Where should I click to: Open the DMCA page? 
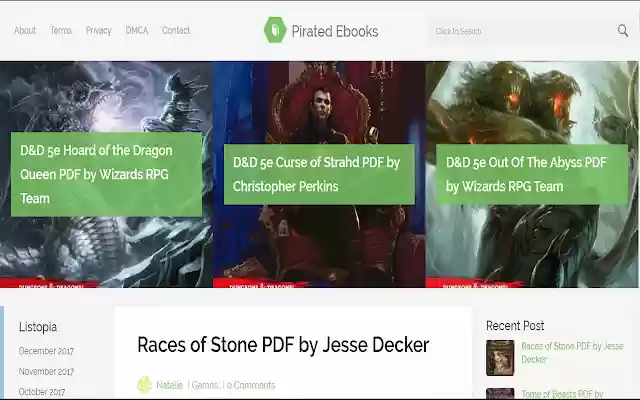(x=137, y=30)
